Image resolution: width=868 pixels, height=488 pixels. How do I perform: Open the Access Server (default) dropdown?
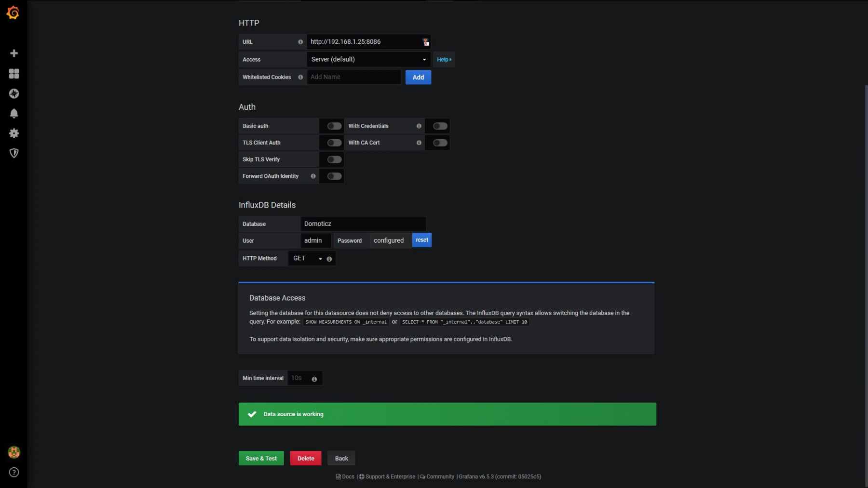click(368, 59)
